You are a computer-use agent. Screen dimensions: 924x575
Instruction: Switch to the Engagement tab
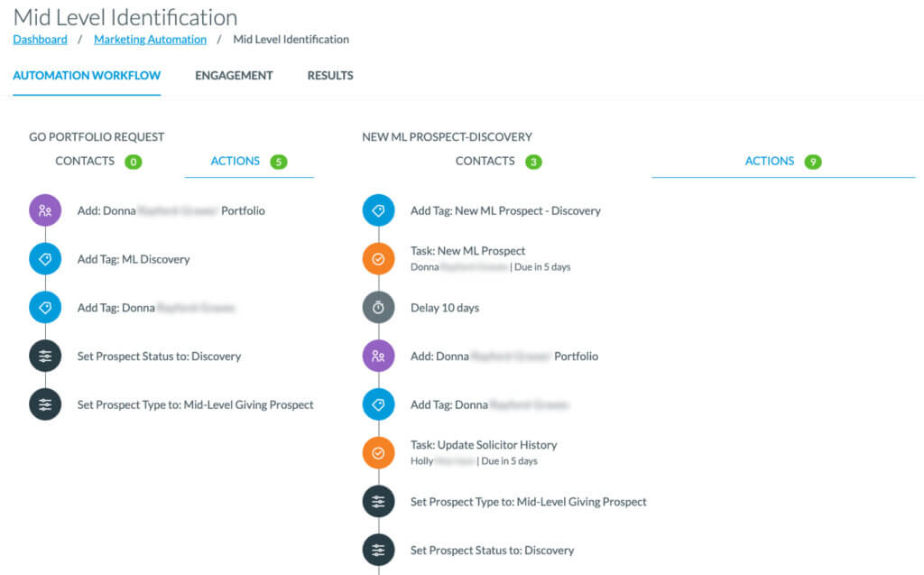(x=234, y=76)
